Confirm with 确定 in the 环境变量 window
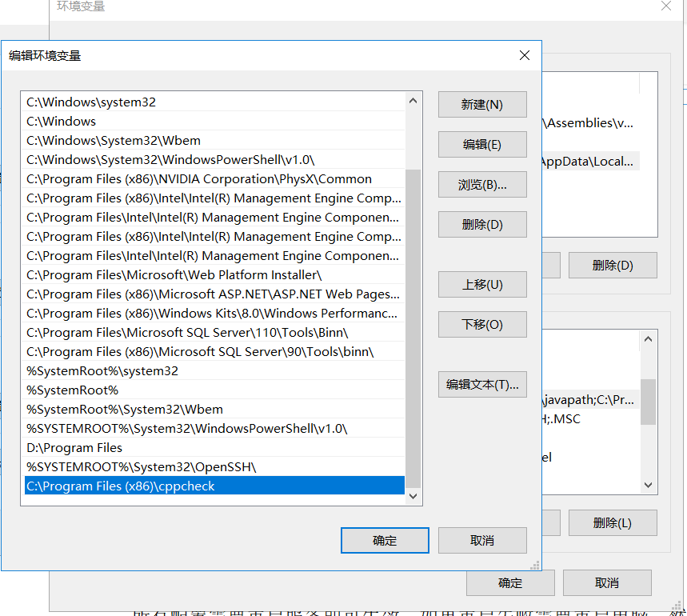The height and width of the screenshot is (616, 687). pyautogui.click(x=510, y=583)
